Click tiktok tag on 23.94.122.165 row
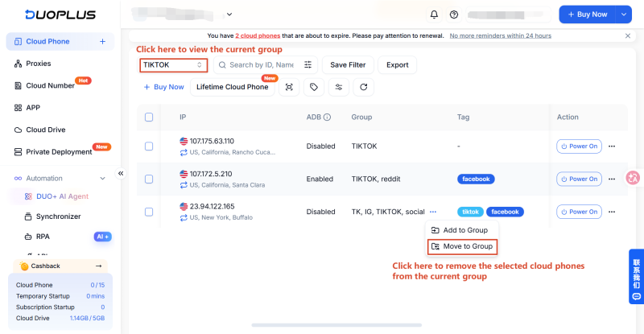The width and height of the screenshot is (644, 334). pos(470,212)
